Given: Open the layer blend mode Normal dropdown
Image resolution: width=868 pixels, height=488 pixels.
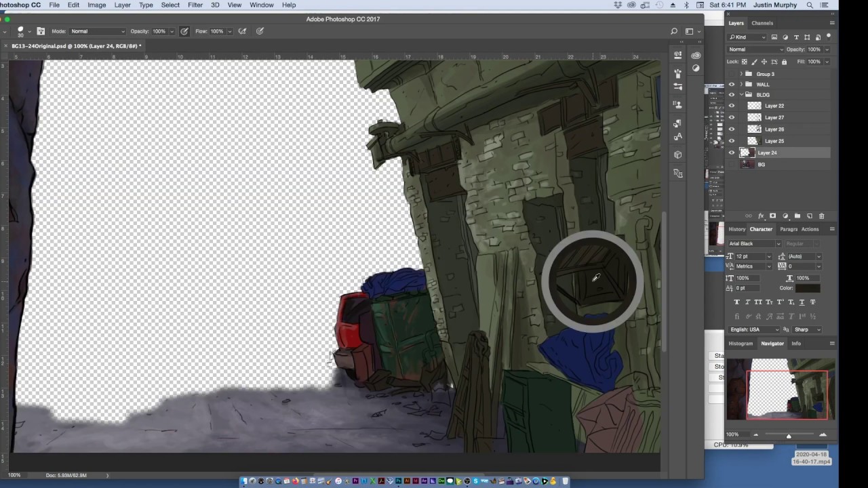Looking at the screenshot, I should (x=755, y=49).
